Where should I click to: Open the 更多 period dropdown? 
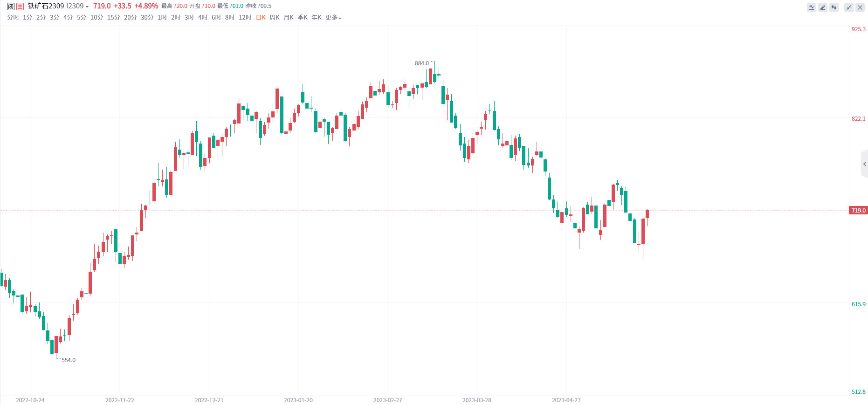tap(333, 18)
